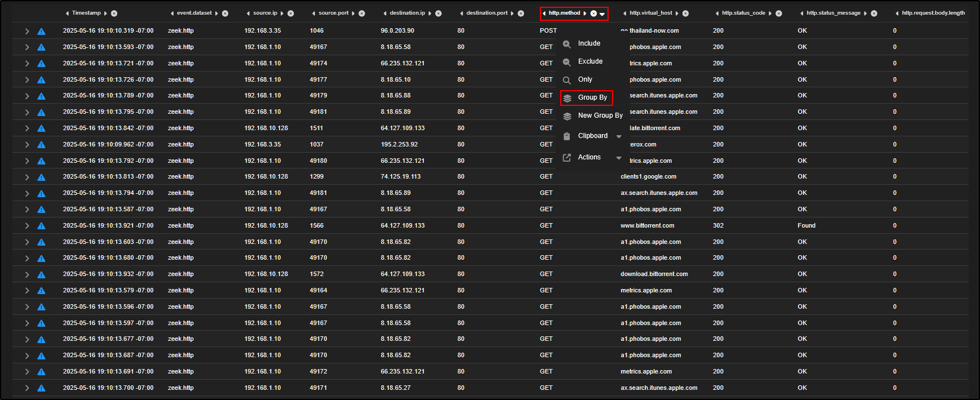Remove the Timestamp column via its X icon
This screenshot has width=980, height=400.
pos(114,13)
